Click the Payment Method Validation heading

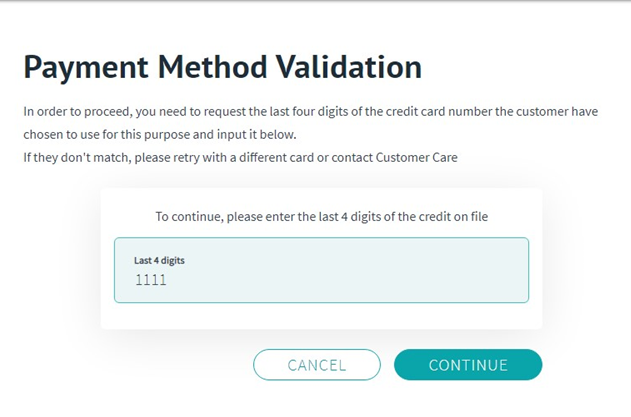(223, 67)
